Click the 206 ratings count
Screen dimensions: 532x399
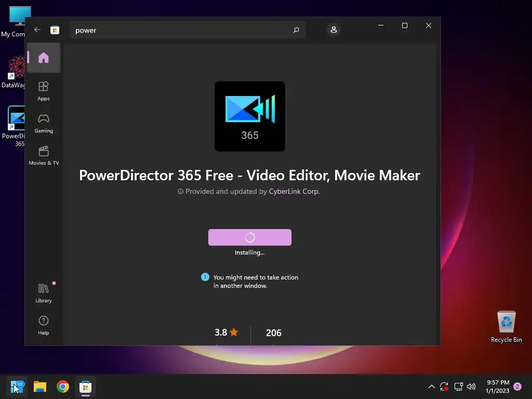(273, 333)
